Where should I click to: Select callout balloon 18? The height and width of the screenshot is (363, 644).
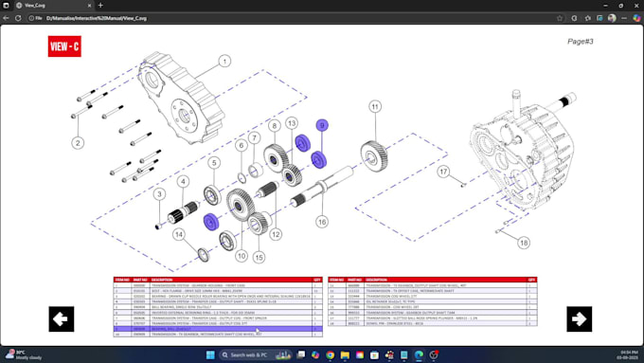point(523,243)
